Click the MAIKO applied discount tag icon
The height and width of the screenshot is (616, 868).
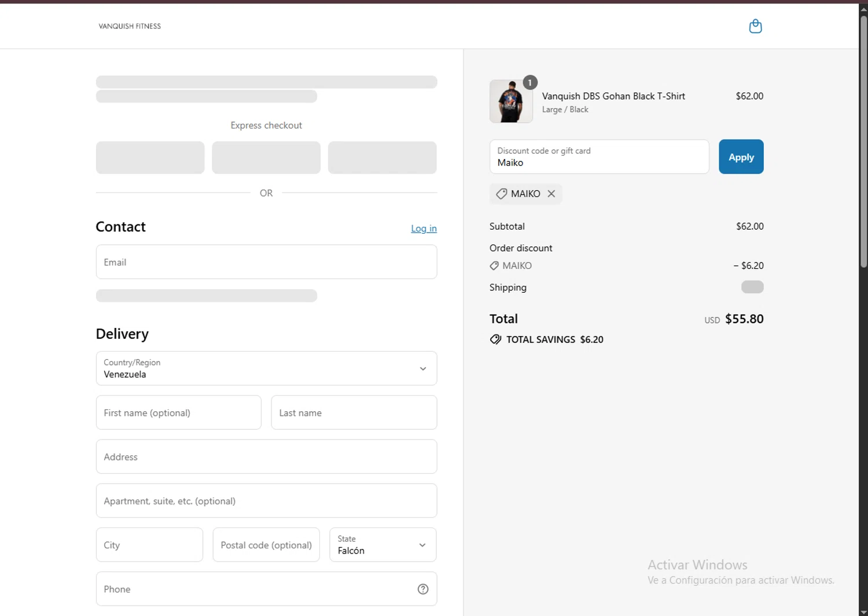tap(502, 194)
